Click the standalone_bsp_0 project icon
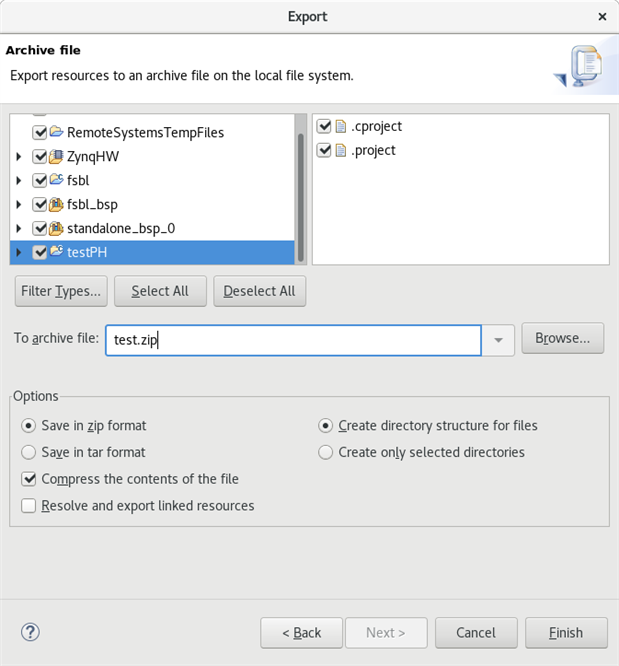The height and width of the screenshot is (666, 619). coord(57,228)
